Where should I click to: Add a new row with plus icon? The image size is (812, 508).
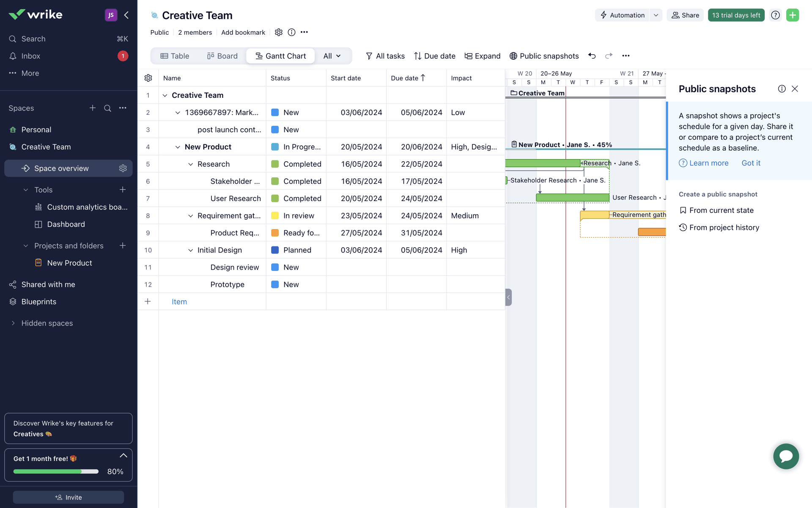tap(148, 301)
